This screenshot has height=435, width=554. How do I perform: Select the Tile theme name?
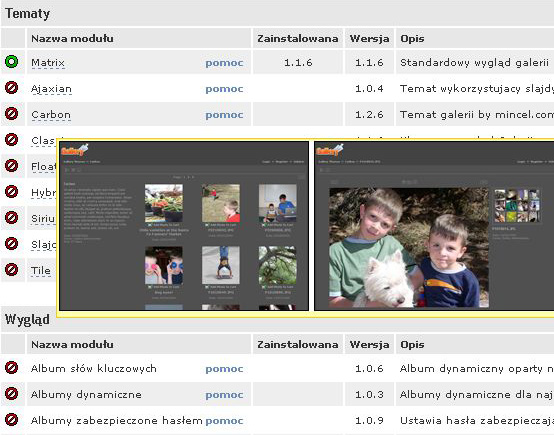41,271
